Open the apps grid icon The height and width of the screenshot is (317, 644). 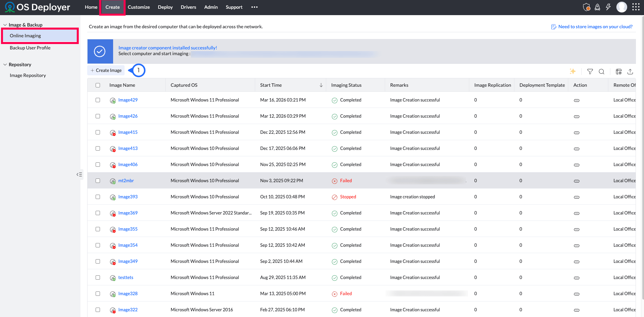pos(636,7)
